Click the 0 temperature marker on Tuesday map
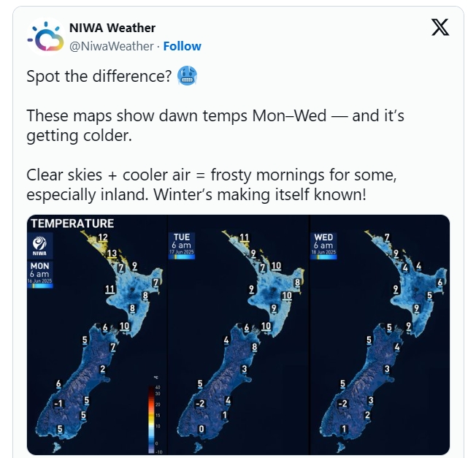The height and width of the screenshot is (458, 476). 201,430
